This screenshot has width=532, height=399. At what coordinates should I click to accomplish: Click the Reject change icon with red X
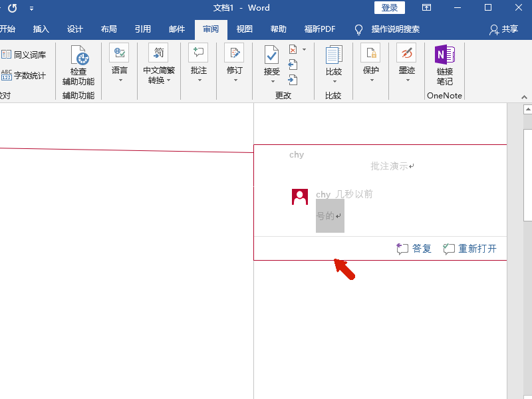293,49
